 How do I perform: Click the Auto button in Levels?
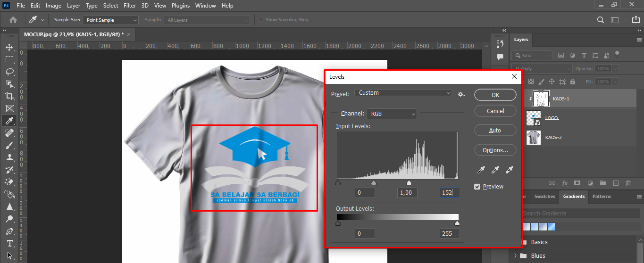[495, 130]
